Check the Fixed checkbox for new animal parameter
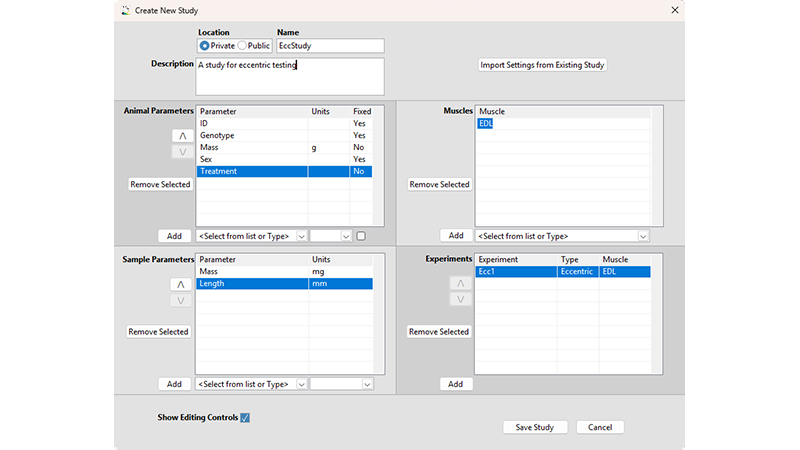The height and width of the screenshot is (450, 800). [x=361, y=236]
